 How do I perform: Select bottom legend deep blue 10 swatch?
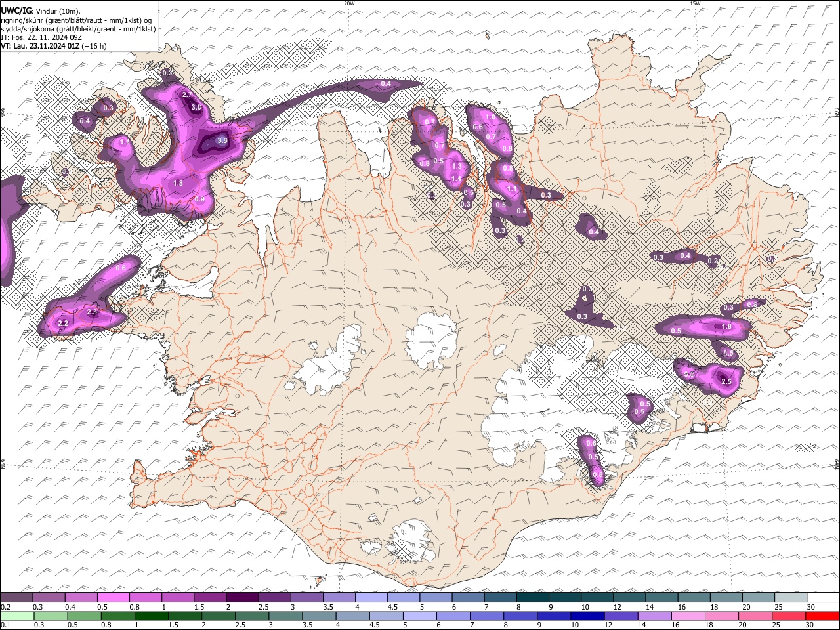pos(588,616)
